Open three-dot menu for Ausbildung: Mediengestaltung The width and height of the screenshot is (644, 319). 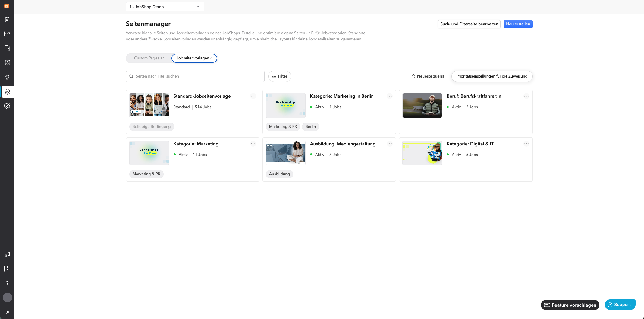(390, 144)
